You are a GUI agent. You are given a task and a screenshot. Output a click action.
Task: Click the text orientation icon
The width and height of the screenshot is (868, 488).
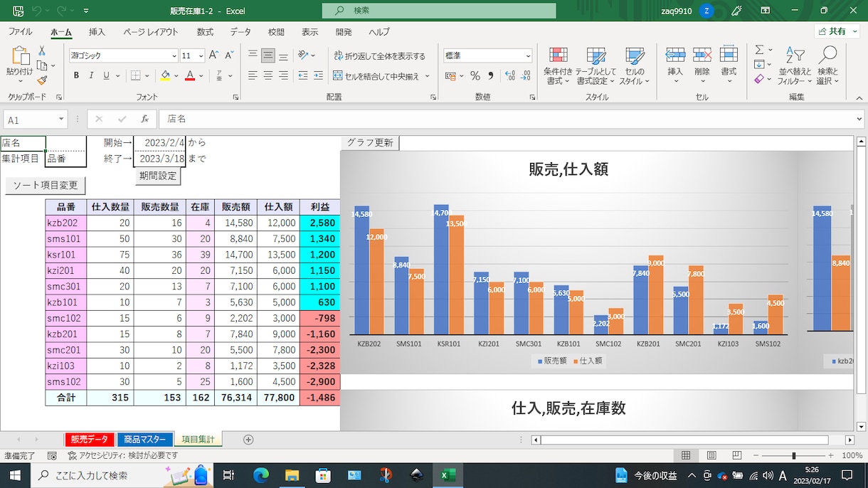click(x=304, y=55)
